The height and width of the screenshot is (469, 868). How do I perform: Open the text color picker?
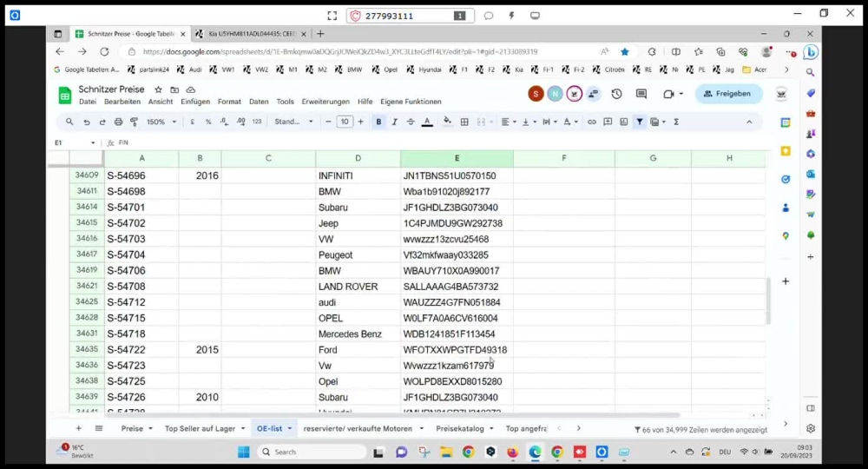tap(427, 122)
